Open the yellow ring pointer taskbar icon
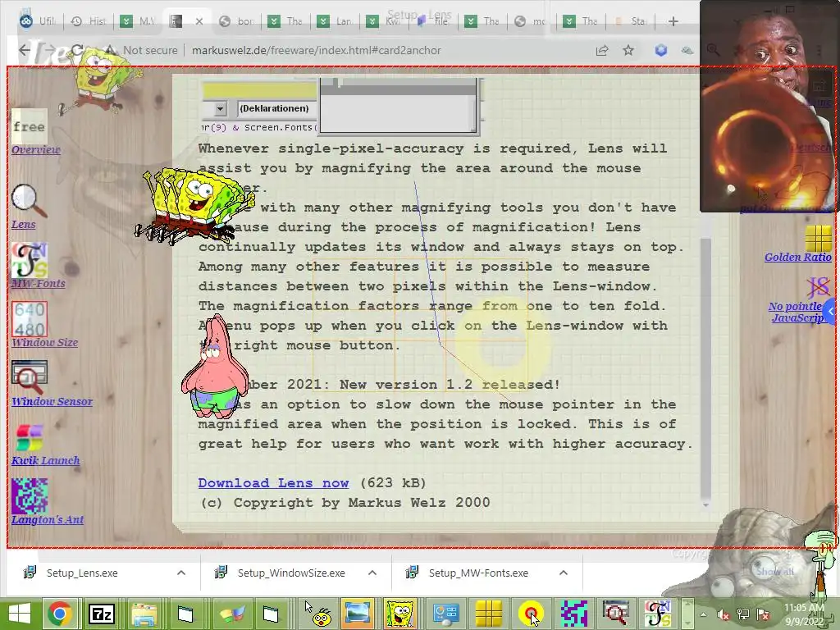Image resolution: width=840 pixels, height=630 pixels. click(531, 614)
